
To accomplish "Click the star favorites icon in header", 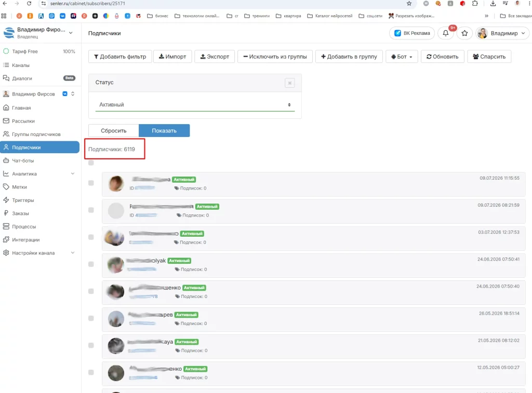I will (464, 33).
